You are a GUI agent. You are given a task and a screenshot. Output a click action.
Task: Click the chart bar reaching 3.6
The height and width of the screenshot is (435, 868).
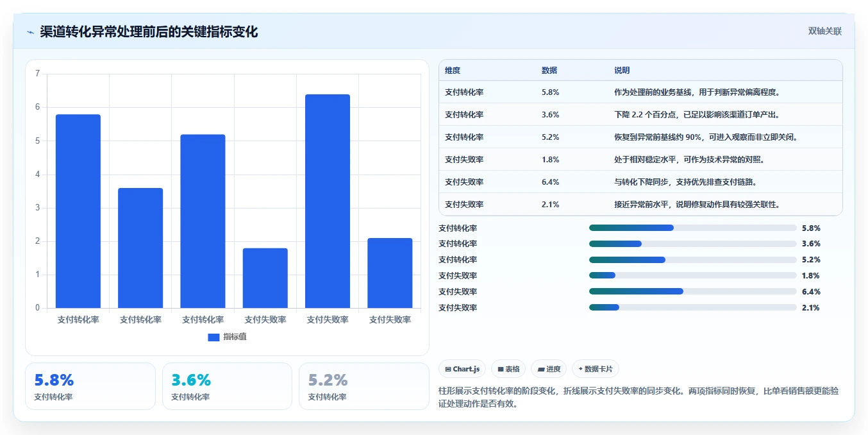pyautogui.click(x=140, y=248)
